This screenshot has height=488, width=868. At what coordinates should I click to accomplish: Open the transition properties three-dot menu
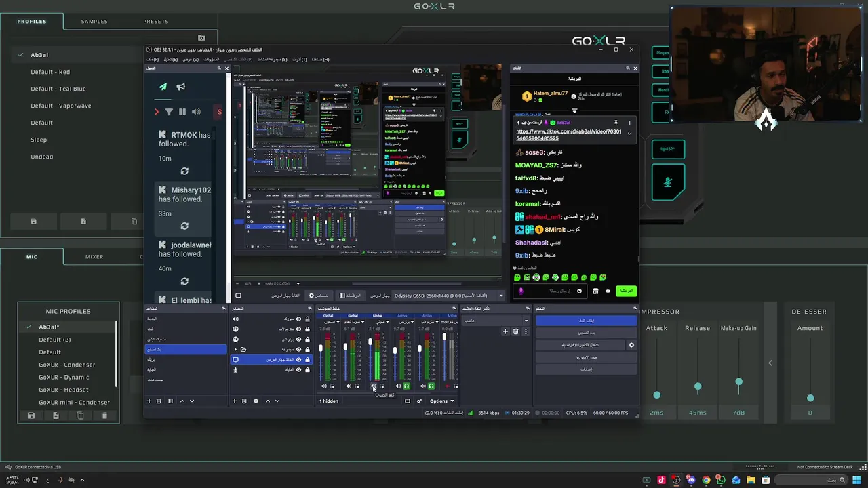tap(526, 331)
